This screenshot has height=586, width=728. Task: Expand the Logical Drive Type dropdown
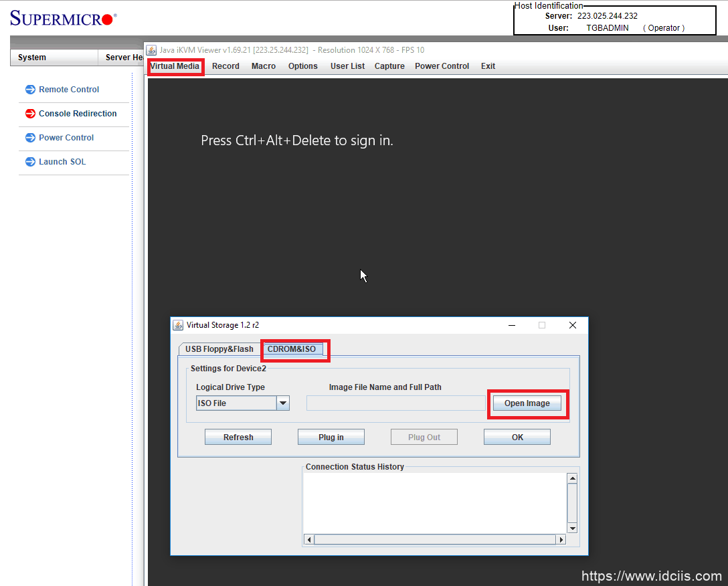[283, 403]
